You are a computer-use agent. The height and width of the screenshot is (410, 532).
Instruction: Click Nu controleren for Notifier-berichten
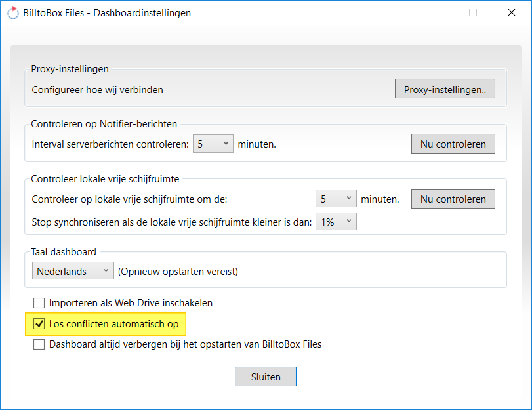click(453, 144)
